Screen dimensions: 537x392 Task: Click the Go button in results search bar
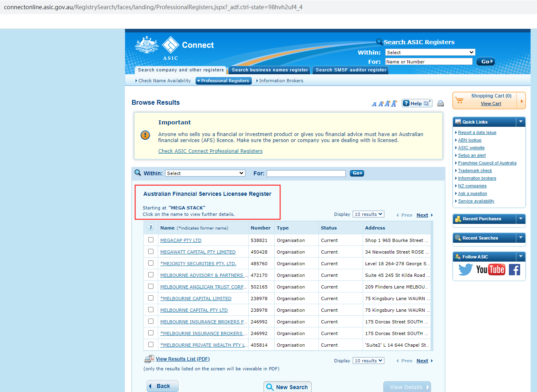click(357, 173)
